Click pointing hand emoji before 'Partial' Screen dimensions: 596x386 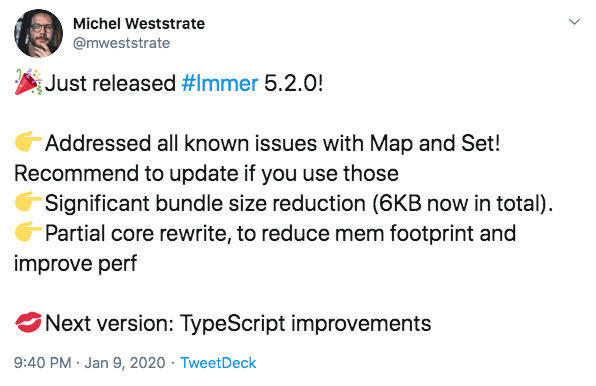tap(28, 232)
